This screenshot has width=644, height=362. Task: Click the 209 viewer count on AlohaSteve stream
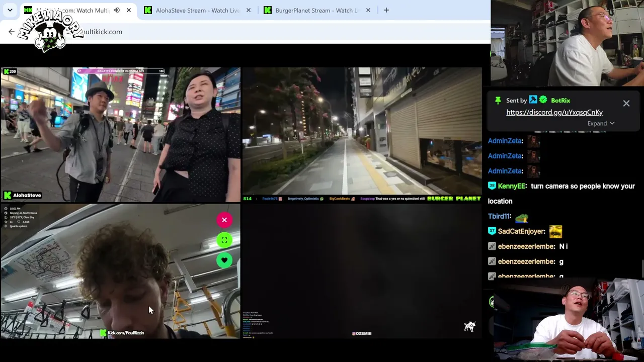[x=10, y=71]
